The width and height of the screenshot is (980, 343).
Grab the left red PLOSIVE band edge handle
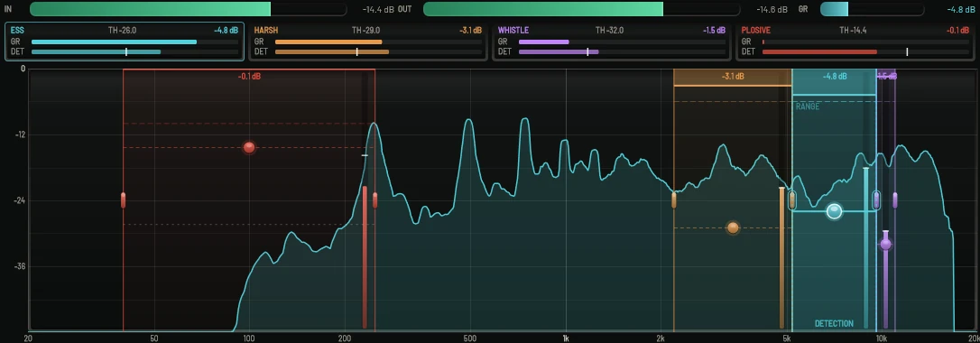click(123, 199)
